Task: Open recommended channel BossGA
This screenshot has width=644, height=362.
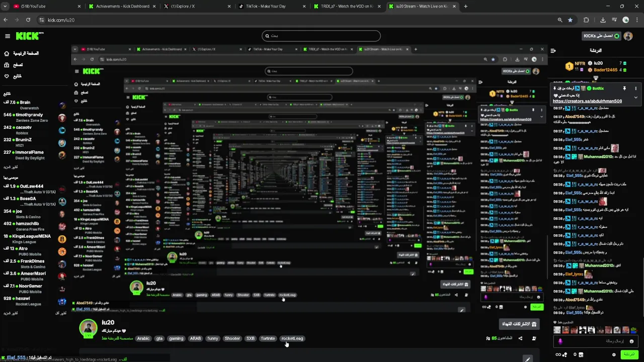Action: pos(34,201)
